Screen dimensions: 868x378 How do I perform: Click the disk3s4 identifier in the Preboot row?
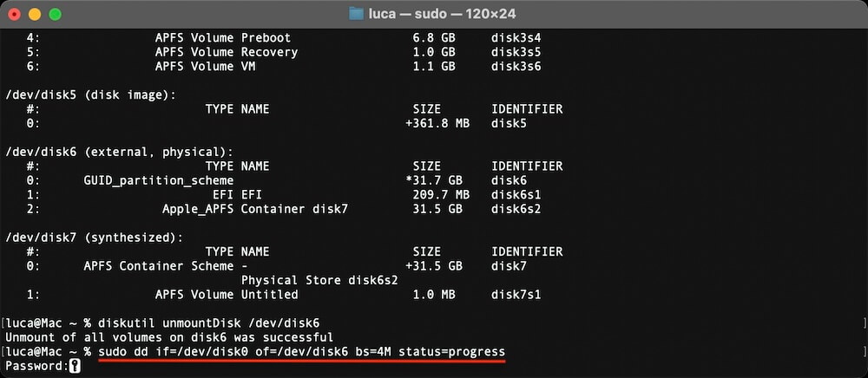click(517, 38)
